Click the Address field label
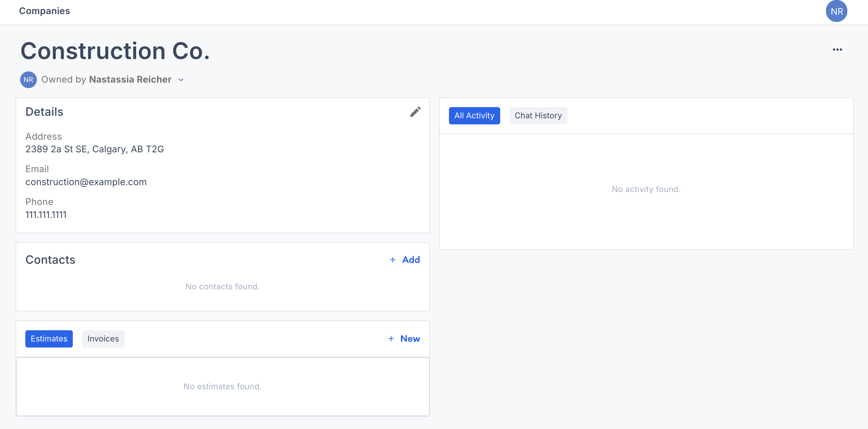The image size is (868, 429). coord(43,136)
